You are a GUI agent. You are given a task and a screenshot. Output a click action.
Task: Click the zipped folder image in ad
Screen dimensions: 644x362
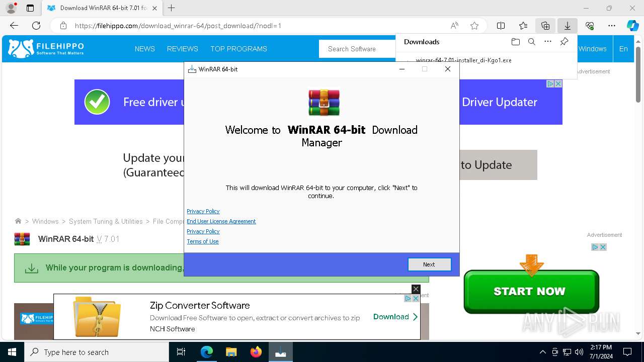97,317
